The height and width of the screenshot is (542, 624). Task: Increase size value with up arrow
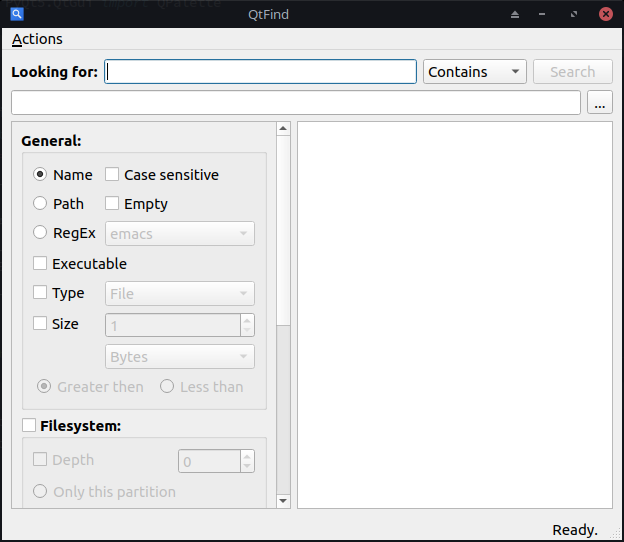(x=247, y=320)
